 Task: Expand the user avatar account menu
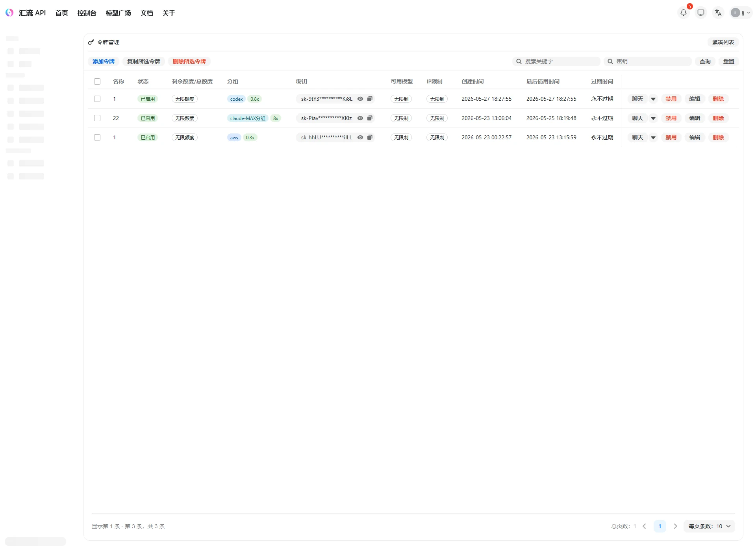[741, 13]
